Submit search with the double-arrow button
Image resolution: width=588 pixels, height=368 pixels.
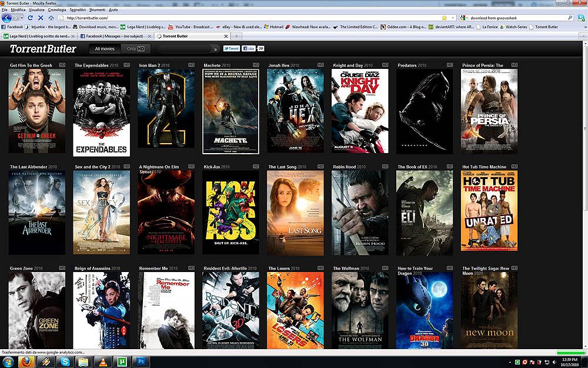coord(215,49)
